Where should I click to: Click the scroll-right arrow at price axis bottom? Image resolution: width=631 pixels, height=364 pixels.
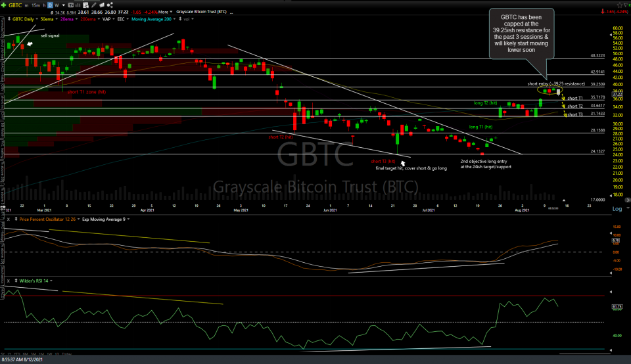tap(627, 200)
